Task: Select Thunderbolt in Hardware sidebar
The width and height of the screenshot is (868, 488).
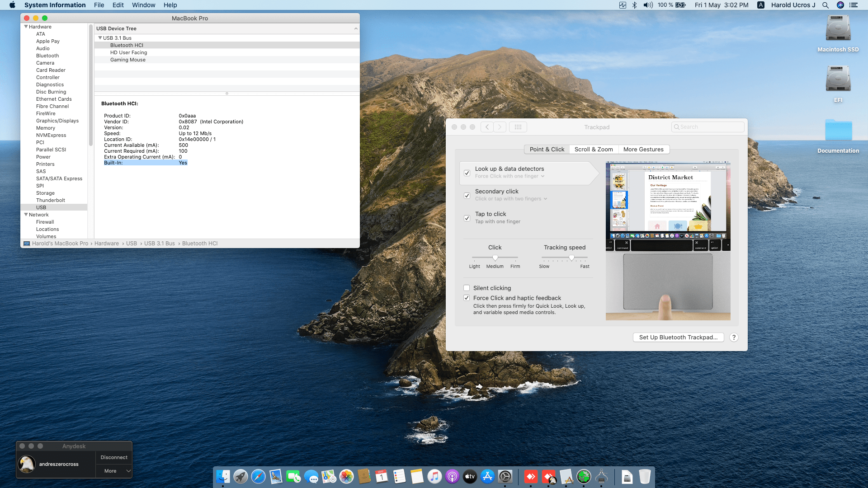Action: 51,200
